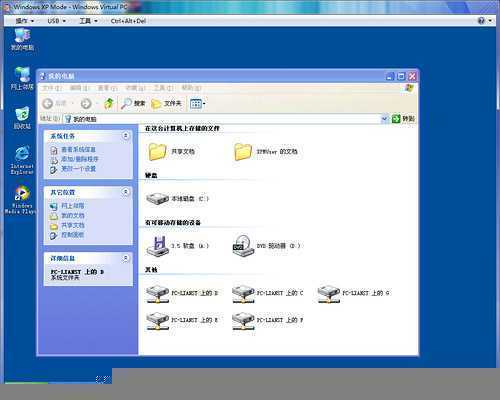The width and height of the screenshot is (500, 400).
Task: Click 共享文档 link in 其它位置
Action: (73, 225)
